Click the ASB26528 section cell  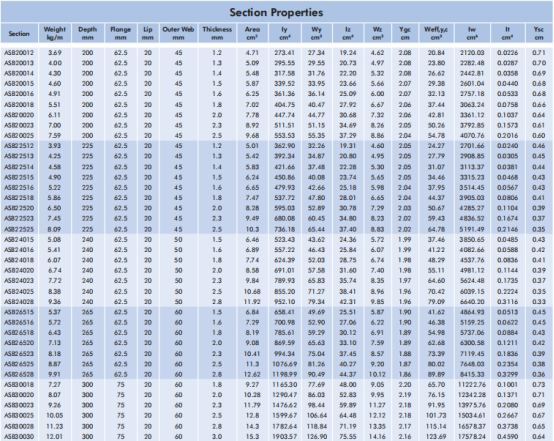click(x=19, y=374)
